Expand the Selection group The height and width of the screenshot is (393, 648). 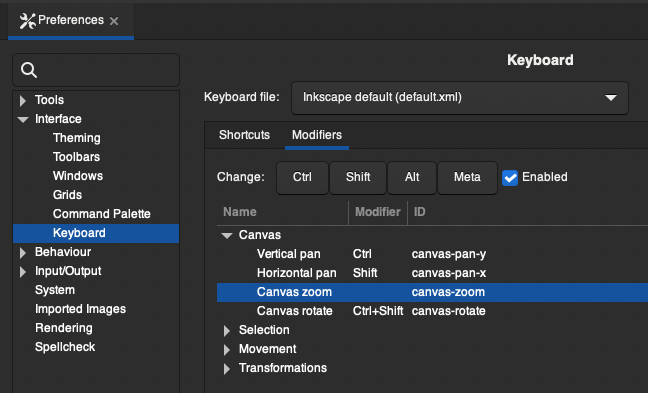click(227, 331)
